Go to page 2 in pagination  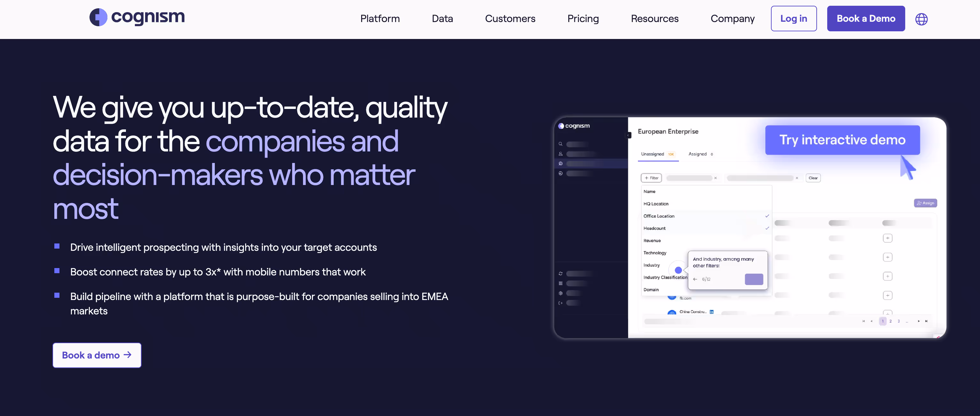click(x=890, y=321)
